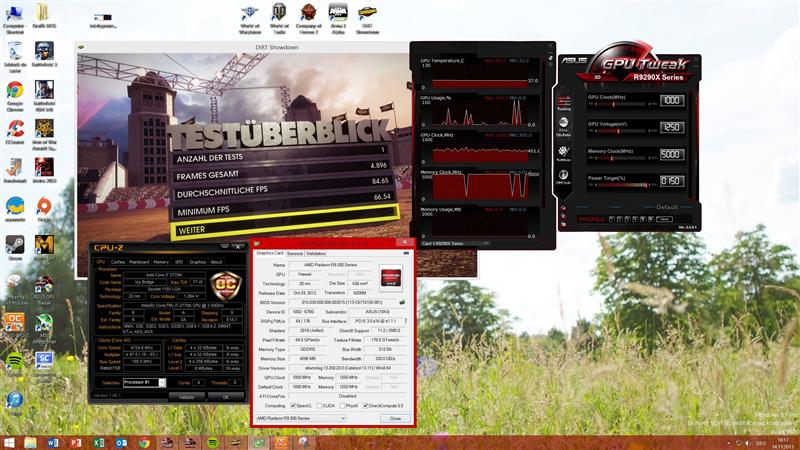Switch to the Mainboard tab in CPU-Z
800x450 pixels.
pos(138,262)
